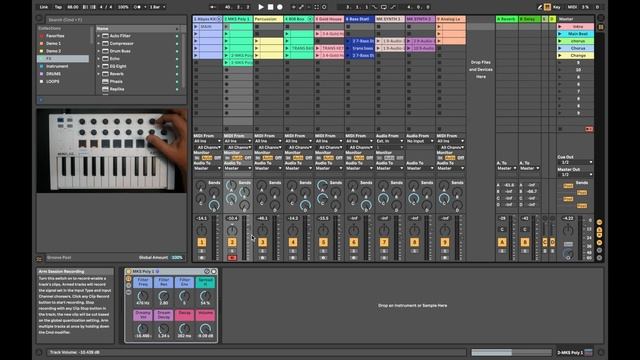
Task: Click the Replika preset icon
Action: point(105,89)
